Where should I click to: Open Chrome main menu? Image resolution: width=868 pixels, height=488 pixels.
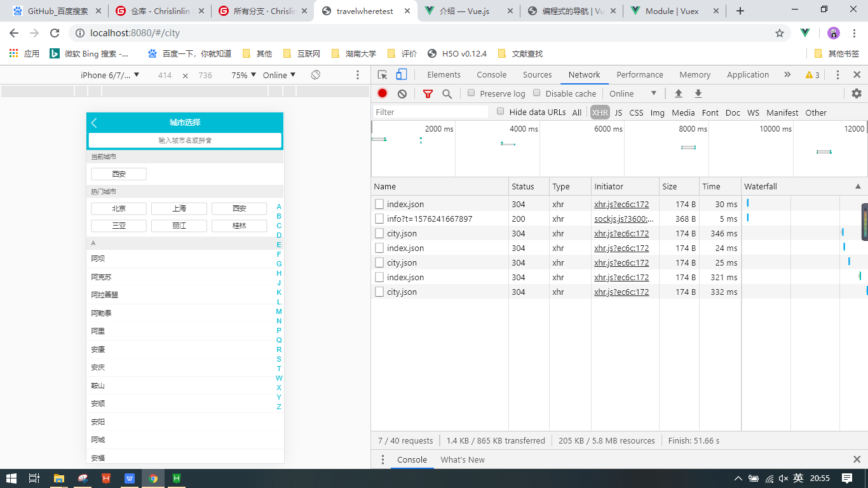855,33
